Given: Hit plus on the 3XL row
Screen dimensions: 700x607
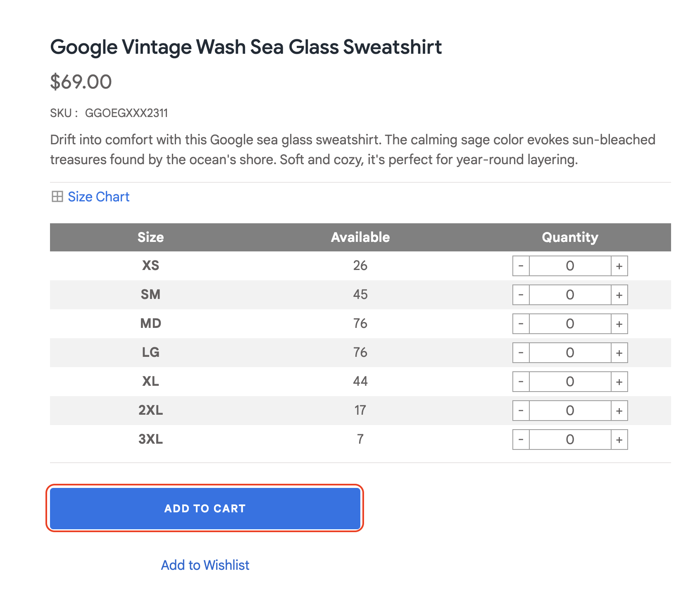Looking at the screenshot, I should 619,440.
